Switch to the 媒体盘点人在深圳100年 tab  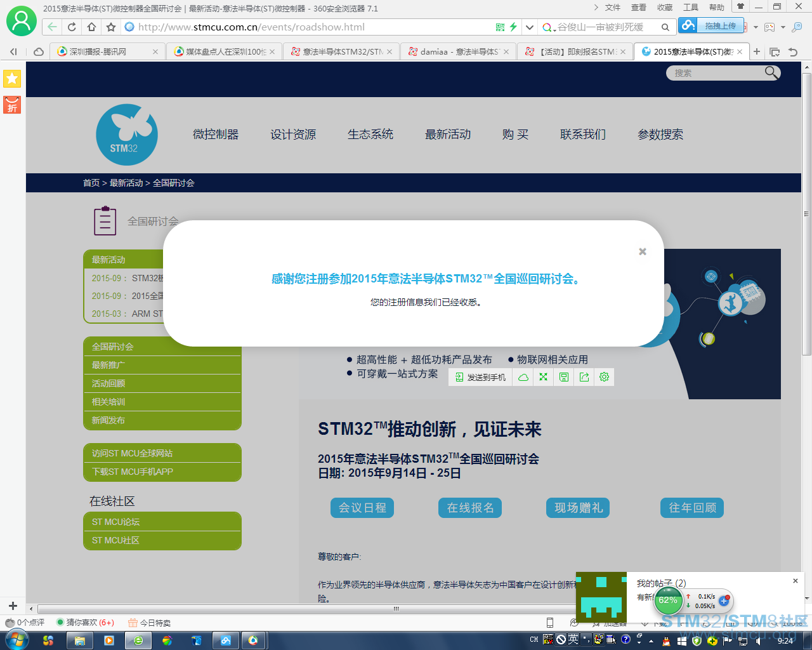(x=225, y=52)
